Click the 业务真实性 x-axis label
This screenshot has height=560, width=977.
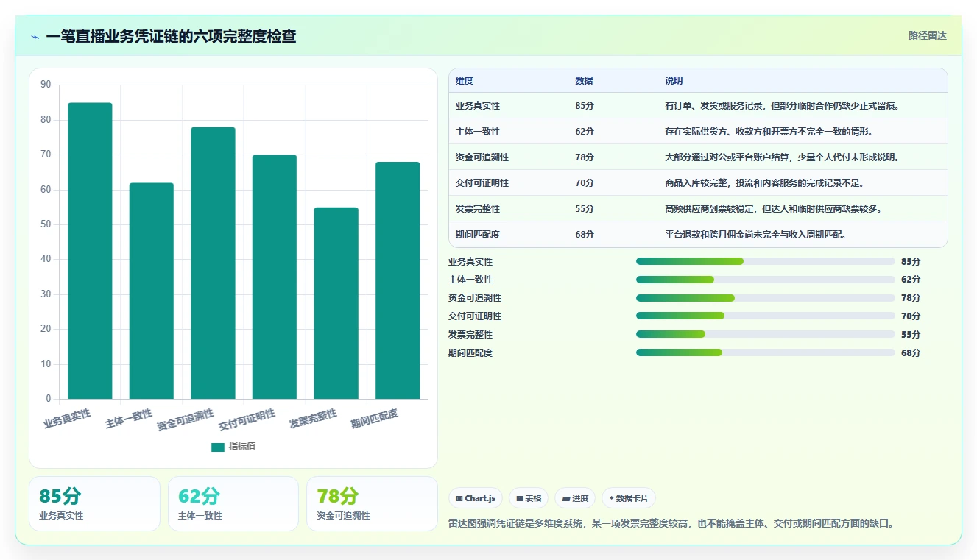(68, 419)
